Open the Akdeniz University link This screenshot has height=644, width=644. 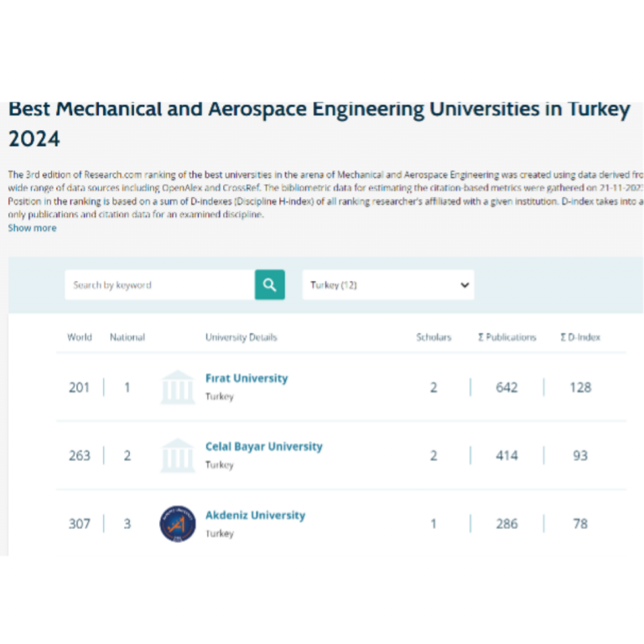255,515
